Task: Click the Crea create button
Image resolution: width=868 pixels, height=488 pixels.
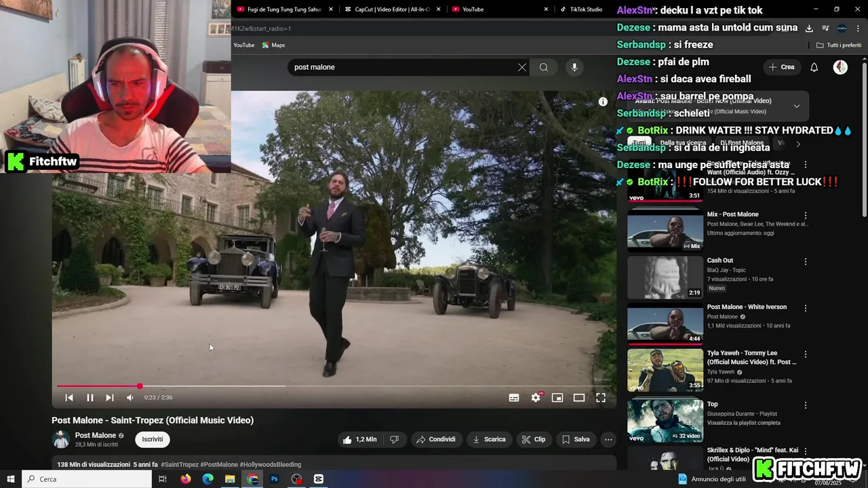Action: point(781,67)
